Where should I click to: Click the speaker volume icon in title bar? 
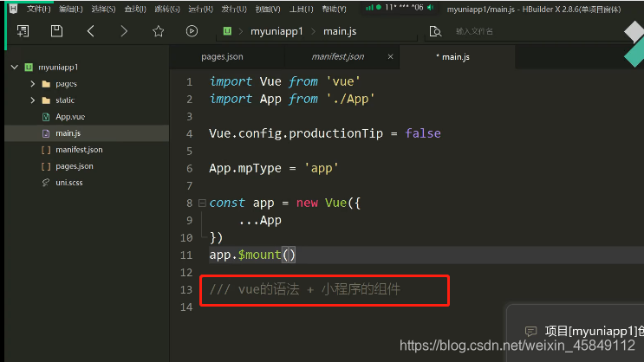coord(431,8)
